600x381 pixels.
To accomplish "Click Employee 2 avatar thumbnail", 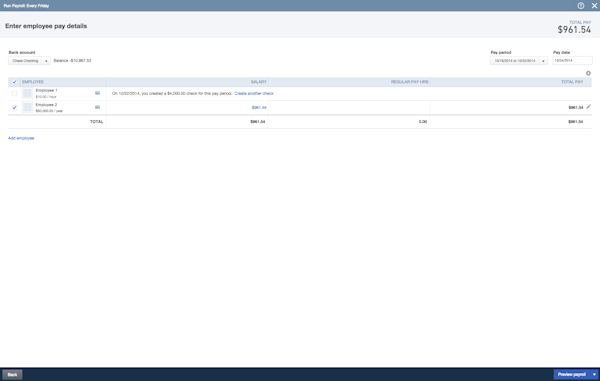I will click(27, 107).
